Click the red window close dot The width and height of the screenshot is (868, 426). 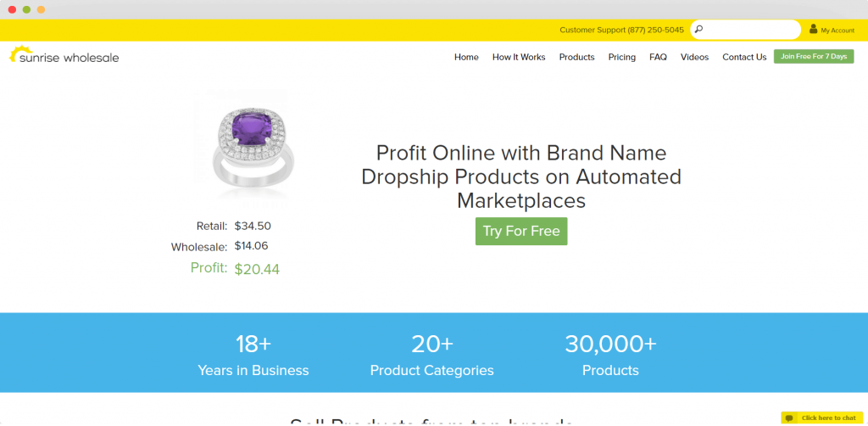pyautogui.click(x=12, y=9)
